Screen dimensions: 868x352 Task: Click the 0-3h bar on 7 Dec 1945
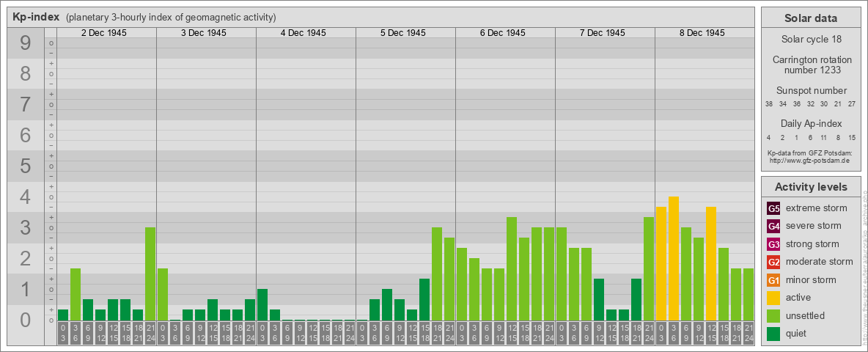point(562,274)
